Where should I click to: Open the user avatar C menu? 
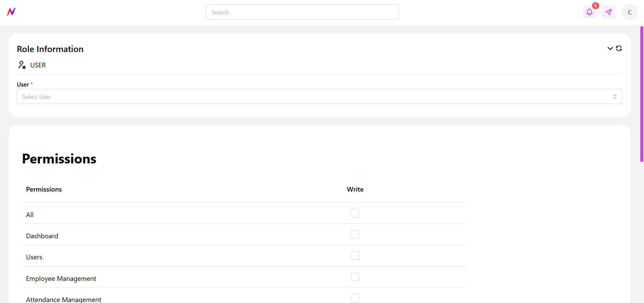[x=630, y=12]
